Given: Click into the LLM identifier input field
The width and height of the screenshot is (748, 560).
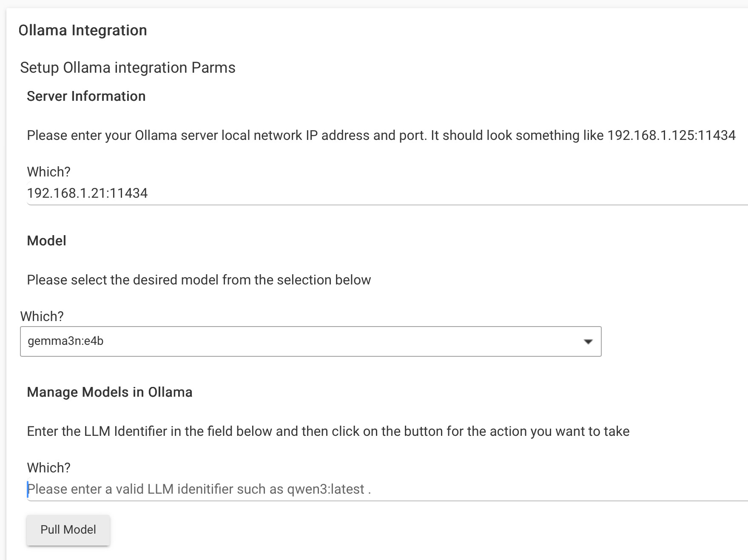Looking at the screenshot, I should coord(387,489).
